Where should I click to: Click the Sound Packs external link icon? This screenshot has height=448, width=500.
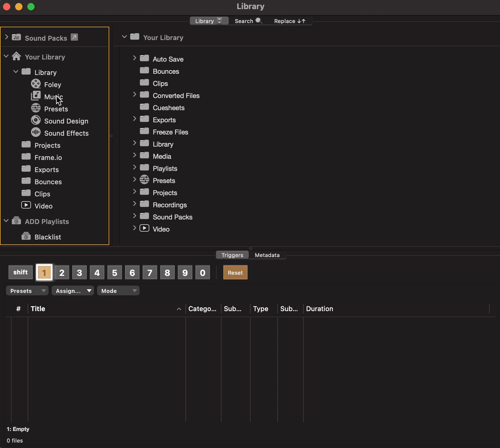point(74,37)
